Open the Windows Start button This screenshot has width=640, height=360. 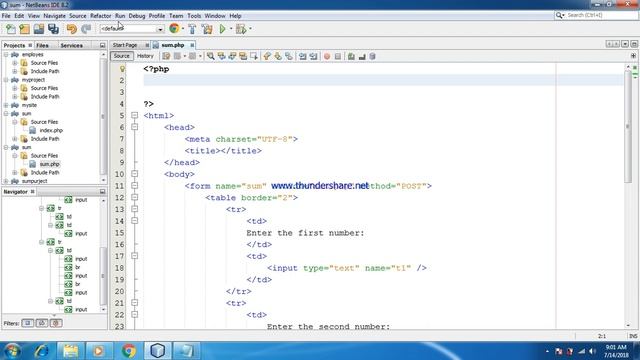tap(12, 351)
